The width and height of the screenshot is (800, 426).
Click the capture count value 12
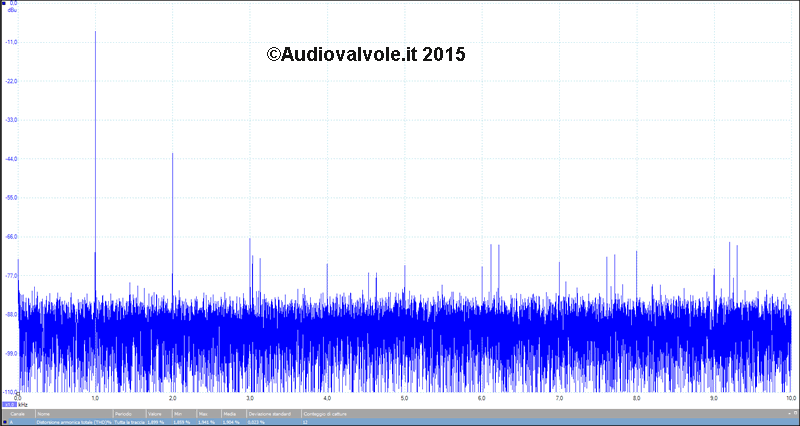click(305, 422)
